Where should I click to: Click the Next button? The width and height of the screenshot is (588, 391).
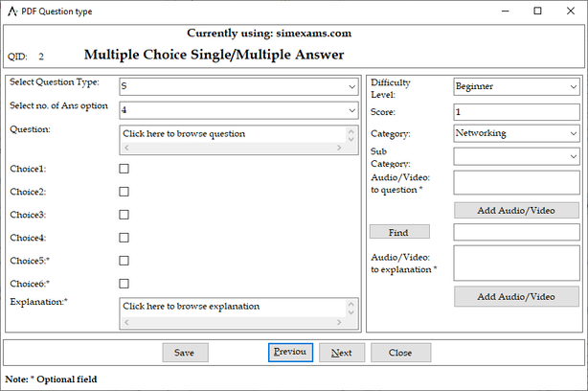click(x=342, y=353)
